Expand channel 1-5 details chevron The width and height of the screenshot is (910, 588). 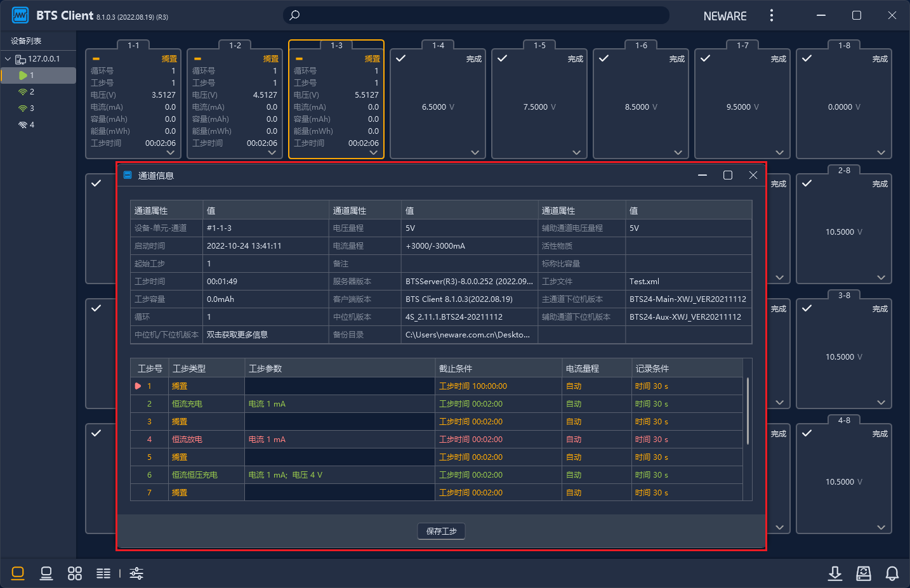pyautogui.click(x=576, y=152)
